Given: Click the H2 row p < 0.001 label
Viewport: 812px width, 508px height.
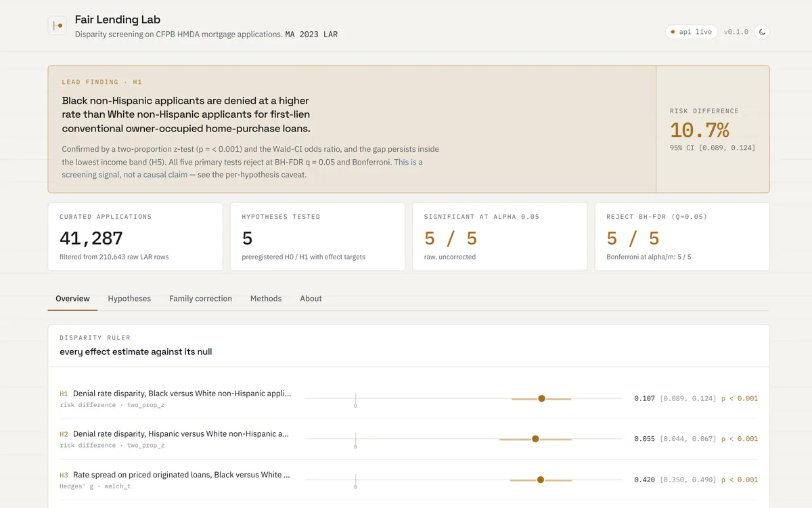Looking at the screenshot, I should click(740, 439).
